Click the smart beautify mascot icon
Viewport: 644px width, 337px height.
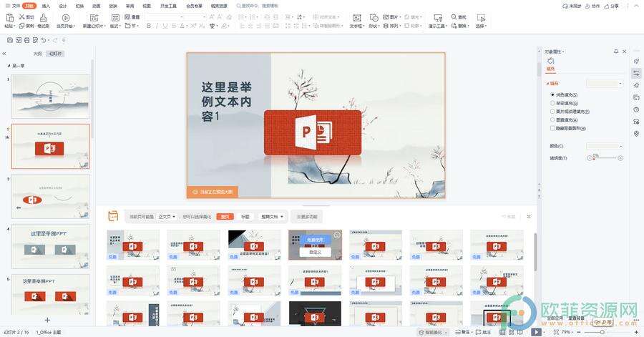pyautogui.click(x=113, y=216)
